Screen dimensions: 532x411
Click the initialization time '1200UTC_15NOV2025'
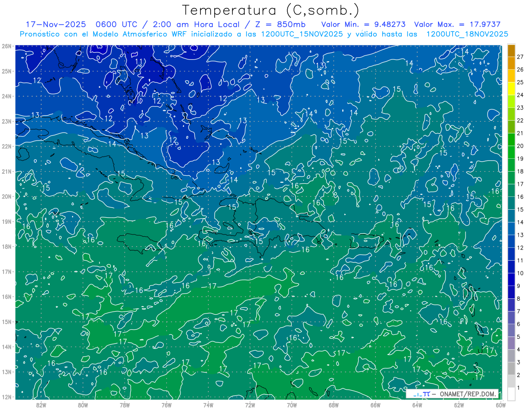coord(303,34)
